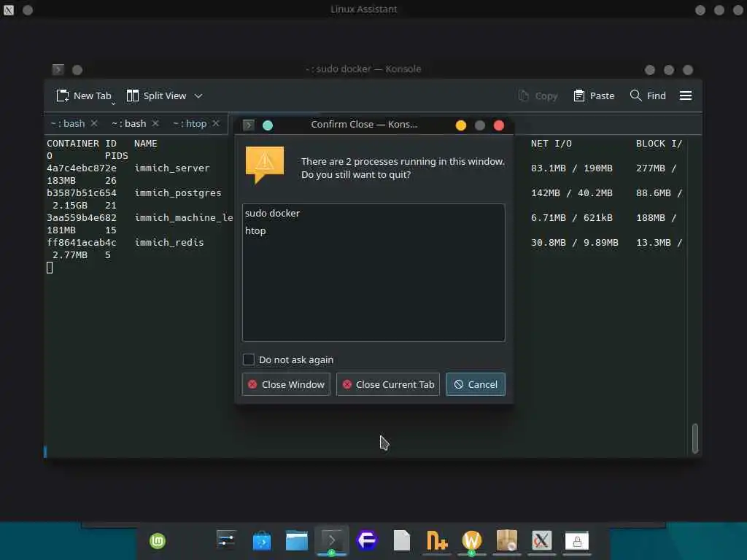Image resolution: width=747 pixels, height=560 pixels.
Task: Tick the Do not ask again checkbox
Action: (x=248, y=359)
